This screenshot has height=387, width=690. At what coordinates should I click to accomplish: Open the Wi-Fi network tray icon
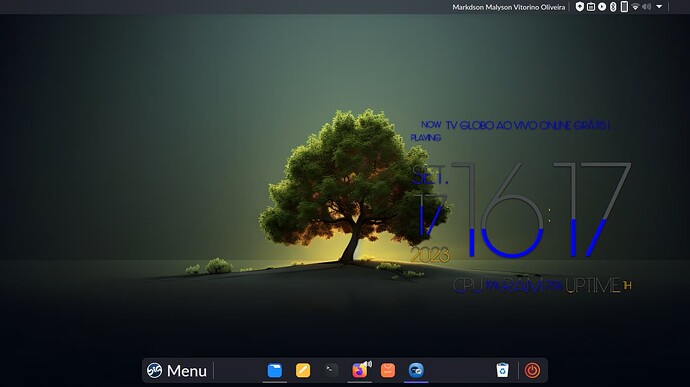[635, 7]
